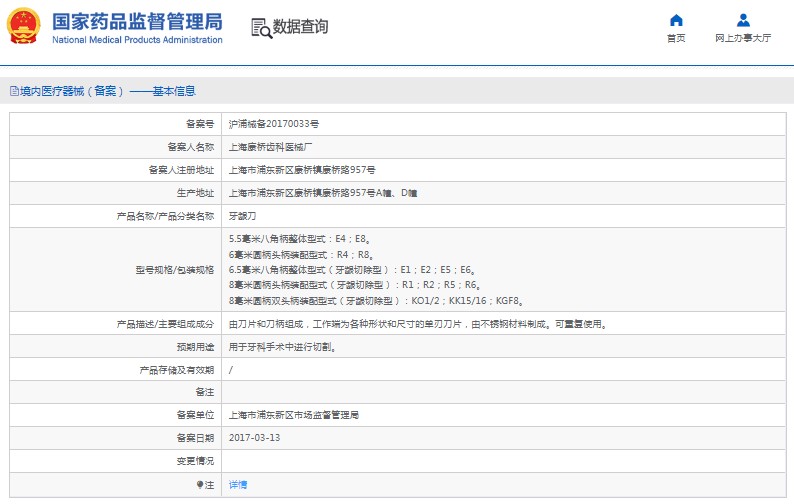Click National Medical Products Administration text
Viewport: 794px width, 504px height.
[137, 40]
